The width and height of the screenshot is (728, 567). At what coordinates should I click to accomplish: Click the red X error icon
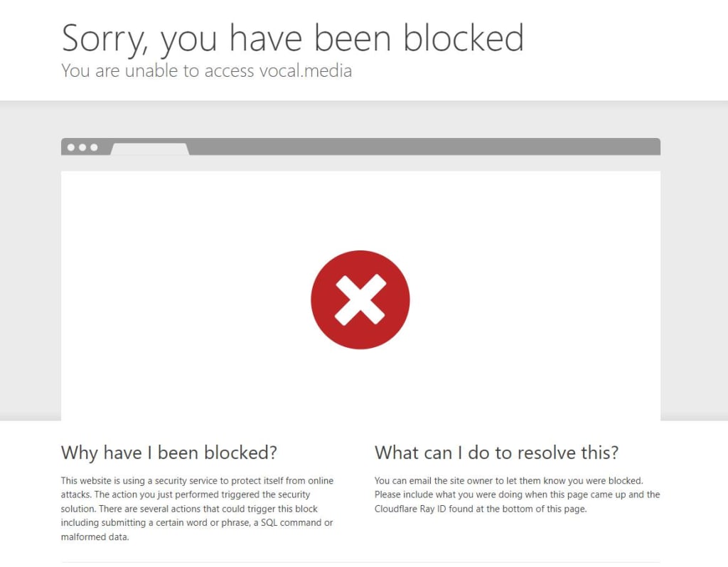360,300
